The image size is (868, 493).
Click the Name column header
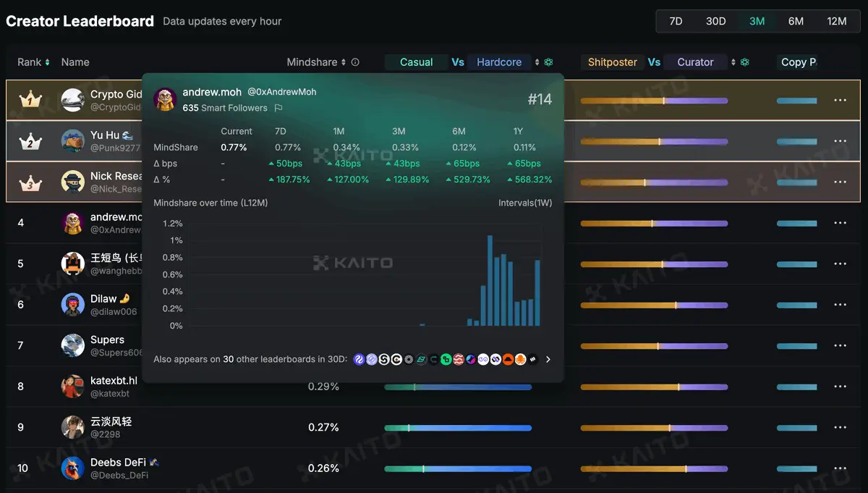tap(75, 62)
